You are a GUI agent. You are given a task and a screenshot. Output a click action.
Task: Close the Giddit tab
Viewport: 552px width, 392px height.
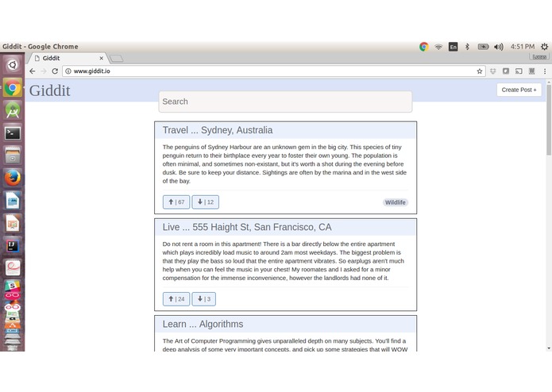coord(102,58)
